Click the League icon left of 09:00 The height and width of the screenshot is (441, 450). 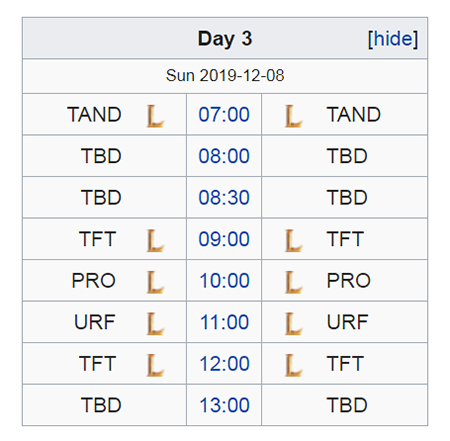[155, 240]
